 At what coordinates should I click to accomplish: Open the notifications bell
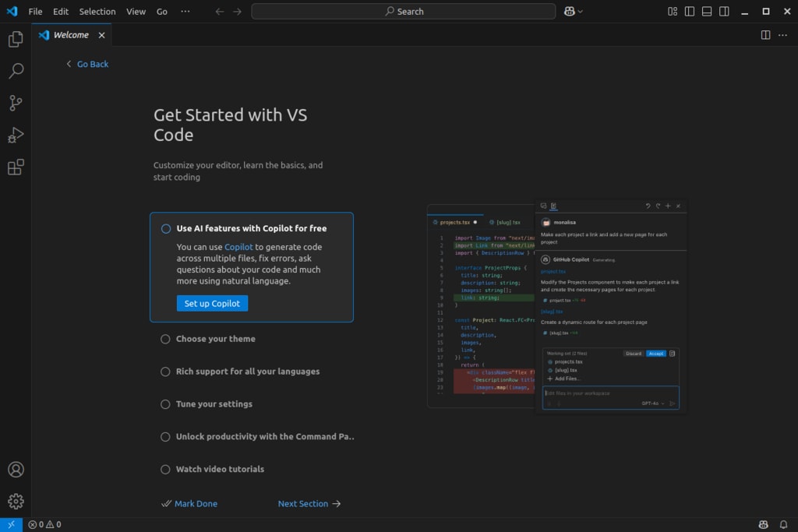click(784, 524)
